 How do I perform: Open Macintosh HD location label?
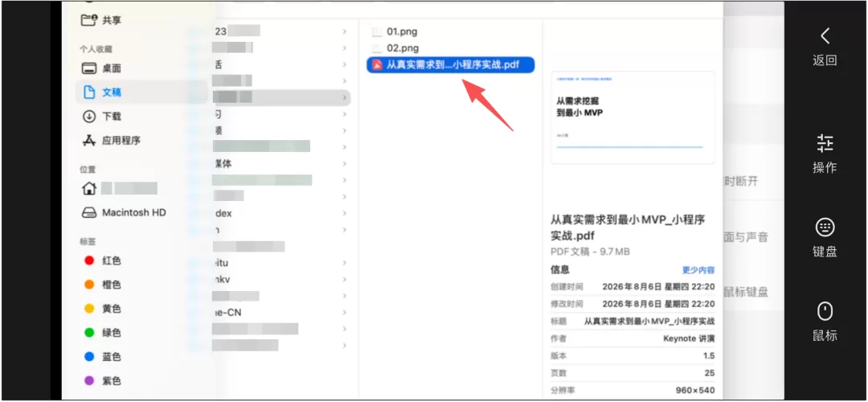coord(134,212)
